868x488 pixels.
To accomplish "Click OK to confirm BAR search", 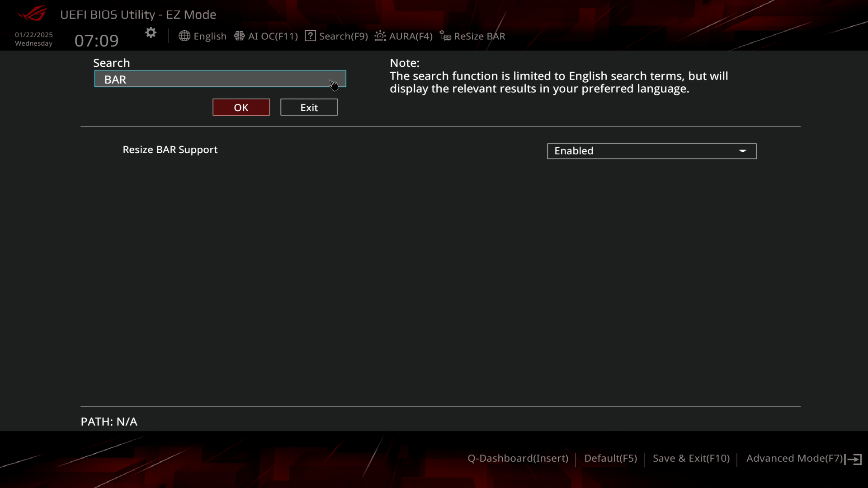I will (241, 107).
